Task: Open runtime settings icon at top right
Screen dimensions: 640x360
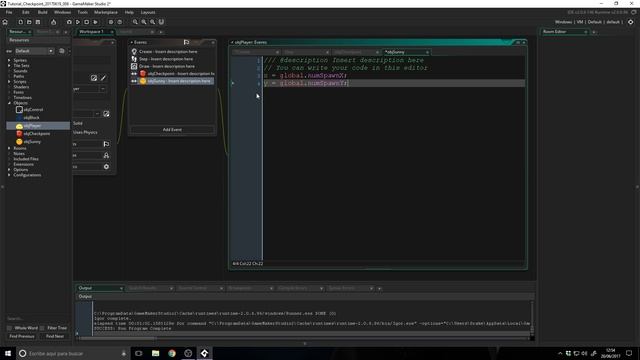Action: click(x=631, y=22)
